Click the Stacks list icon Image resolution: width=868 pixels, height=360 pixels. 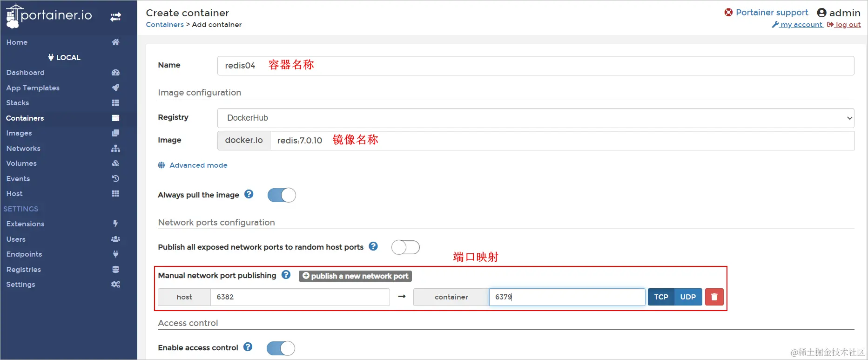115,103
